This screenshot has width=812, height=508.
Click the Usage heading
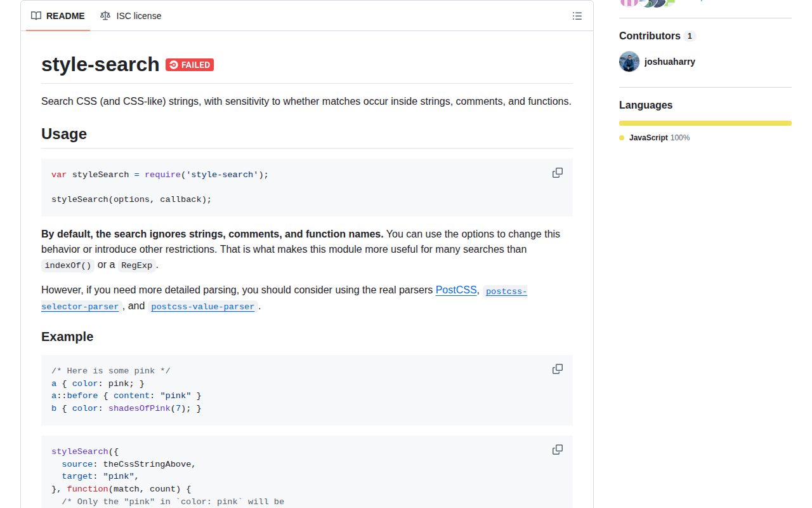pyautogui.click(x=64, y=134)
